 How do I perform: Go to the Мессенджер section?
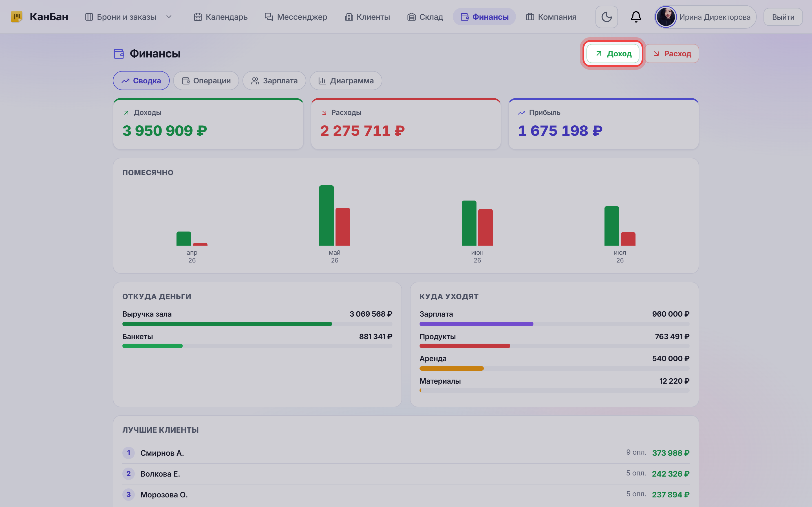295,17
